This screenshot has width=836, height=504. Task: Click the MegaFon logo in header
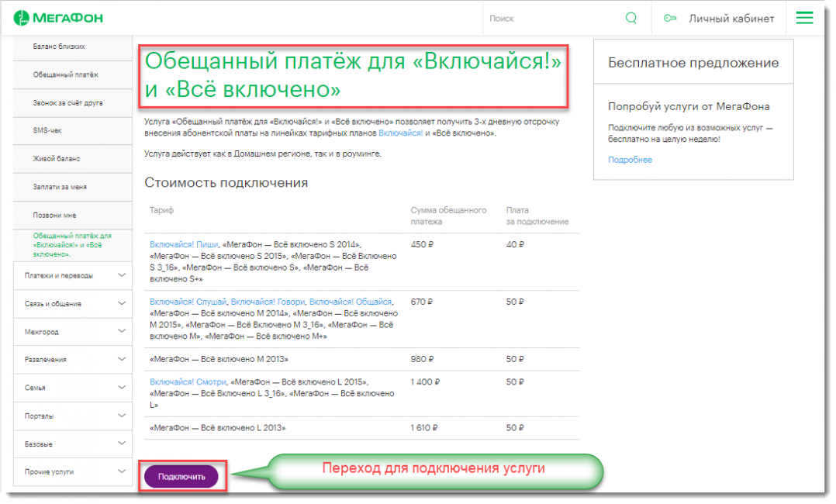coord(59,18)
